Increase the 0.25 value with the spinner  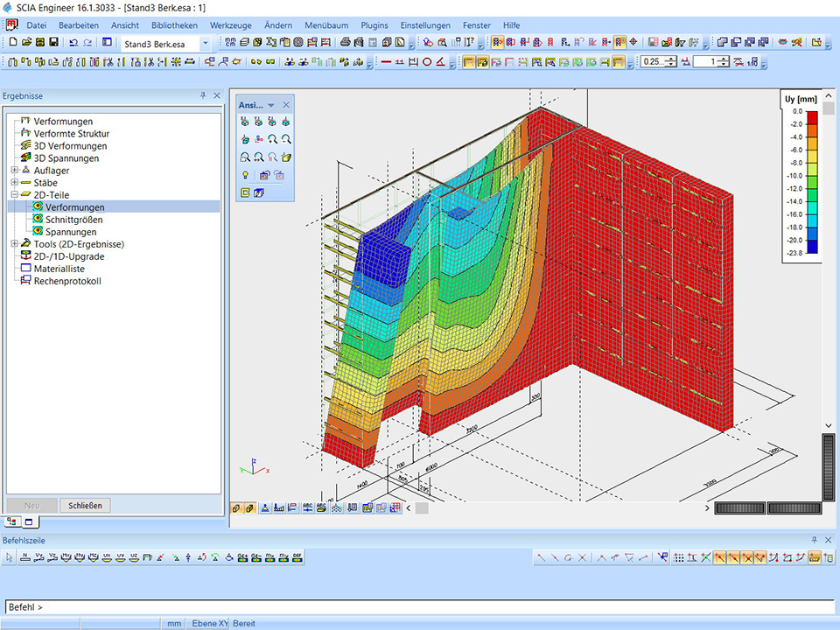670,59
